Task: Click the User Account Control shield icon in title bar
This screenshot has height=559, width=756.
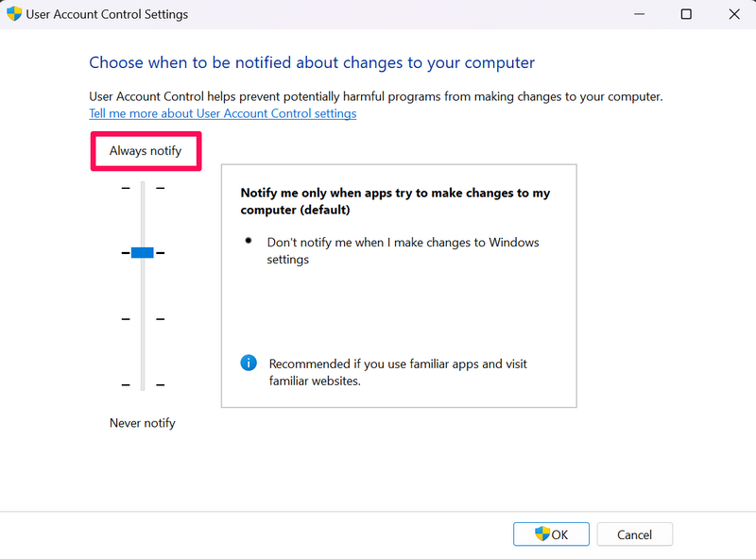Action: point(14,14)
